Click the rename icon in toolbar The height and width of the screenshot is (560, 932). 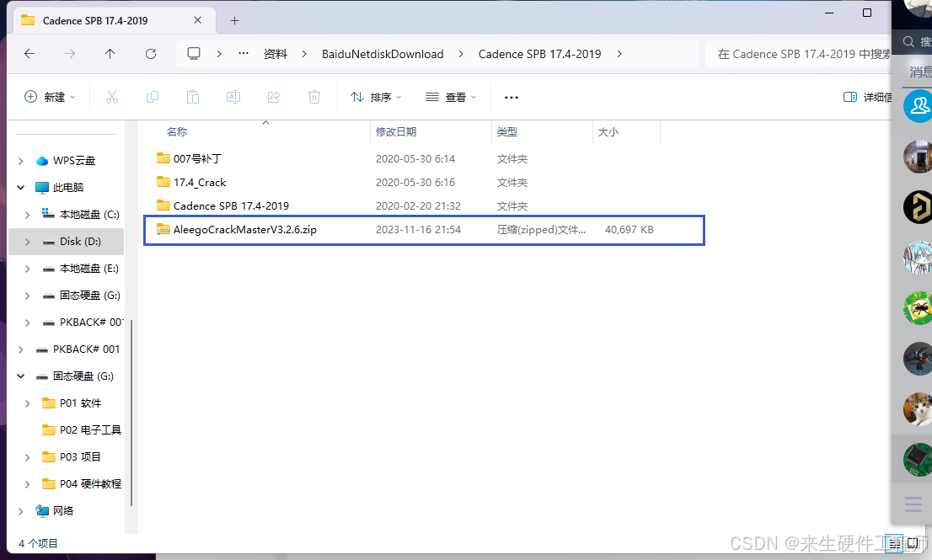[233, 97]
